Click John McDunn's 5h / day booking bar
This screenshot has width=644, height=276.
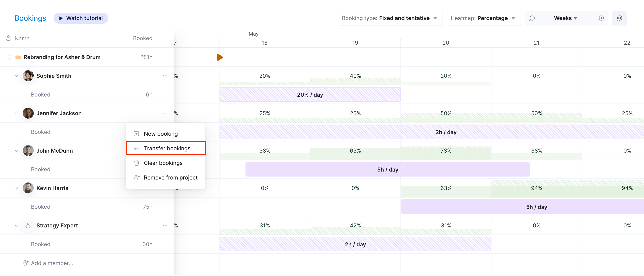pyautogui.click(x=388, y=169)
